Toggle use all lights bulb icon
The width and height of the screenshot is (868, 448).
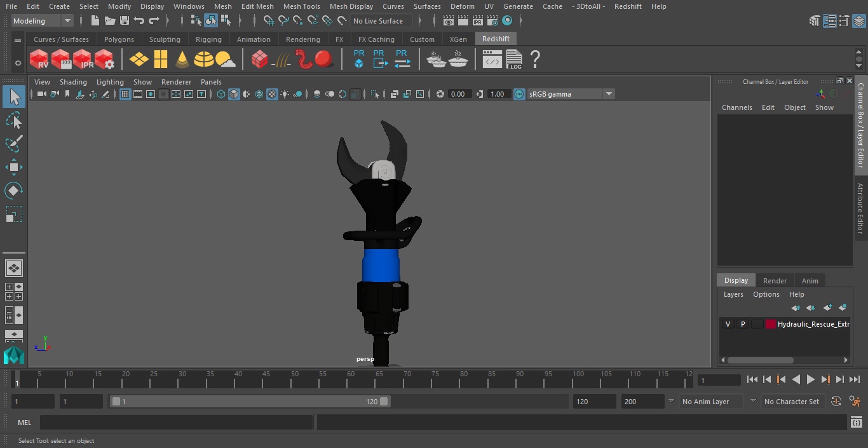(285, 94)
